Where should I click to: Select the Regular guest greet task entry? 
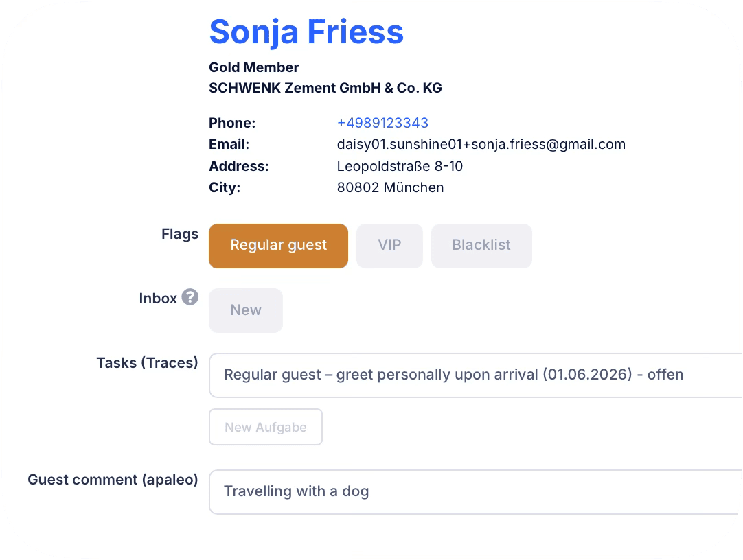pos(476,375)
